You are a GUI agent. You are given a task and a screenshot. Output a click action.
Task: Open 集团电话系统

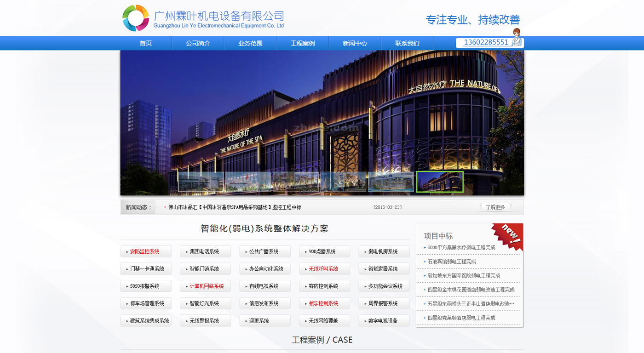205,251
